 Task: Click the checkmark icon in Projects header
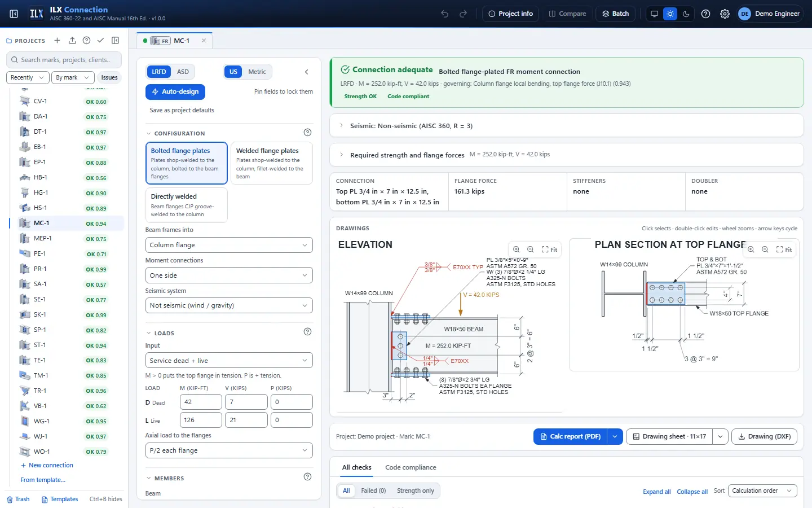pyautogui.click(x=100, y=41)
